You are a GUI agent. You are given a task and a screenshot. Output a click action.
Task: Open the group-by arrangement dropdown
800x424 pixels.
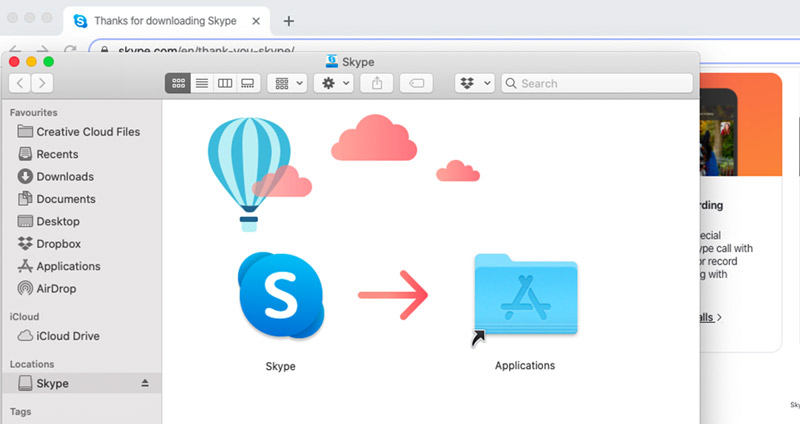tap(287, 84)
